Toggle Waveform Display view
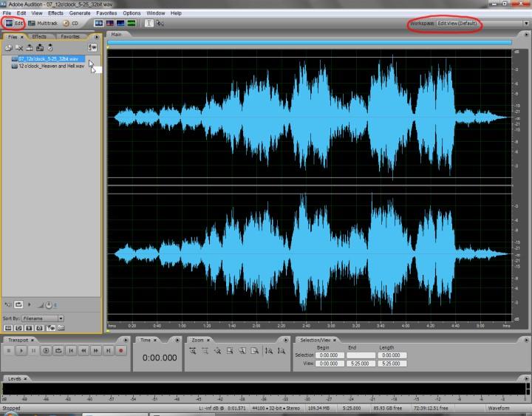The image size is (532, 416). click(x=99, y=23)
